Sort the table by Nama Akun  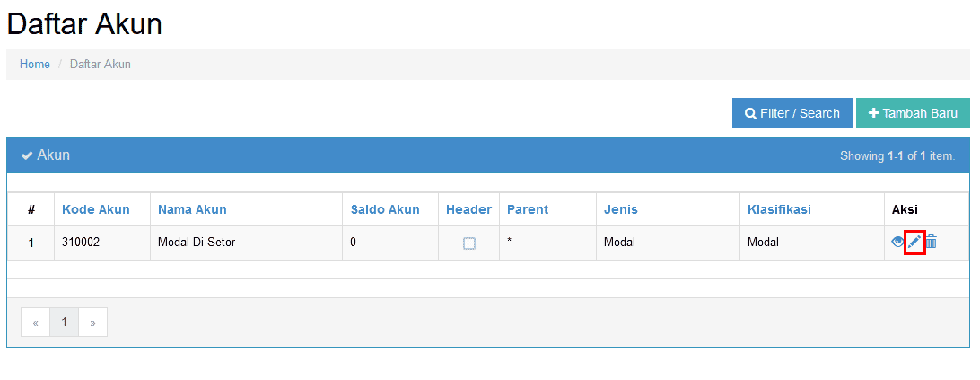tap(192, 209)
